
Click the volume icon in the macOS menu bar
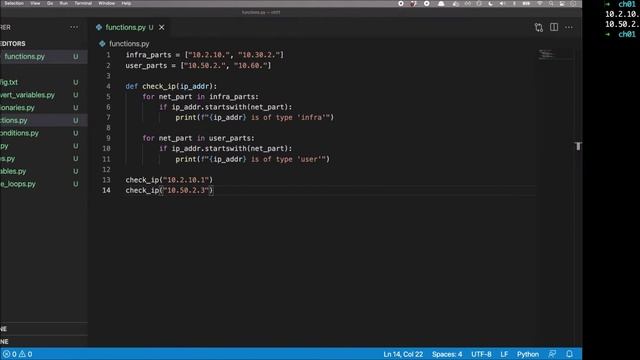point(502,3)
